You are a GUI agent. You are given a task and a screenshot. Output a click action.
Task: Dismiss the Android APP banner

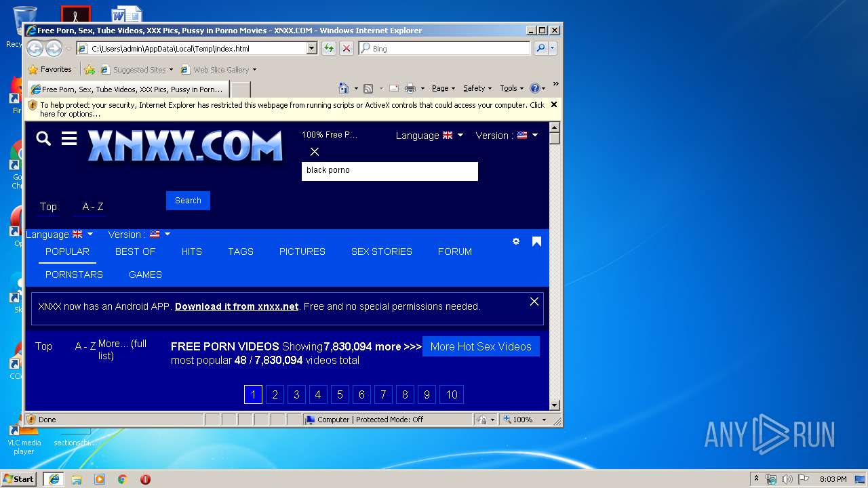coord(534,302)
